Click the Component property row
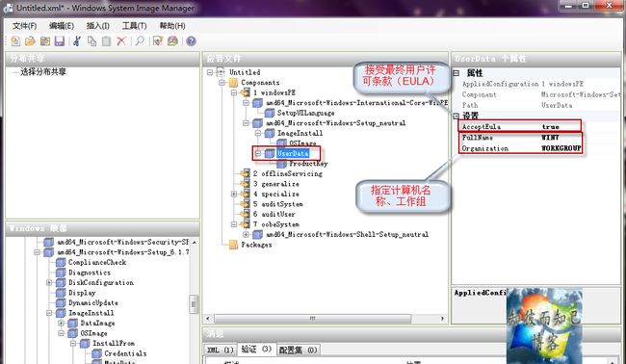The image size is (626, 364). [x=540, y=94]
